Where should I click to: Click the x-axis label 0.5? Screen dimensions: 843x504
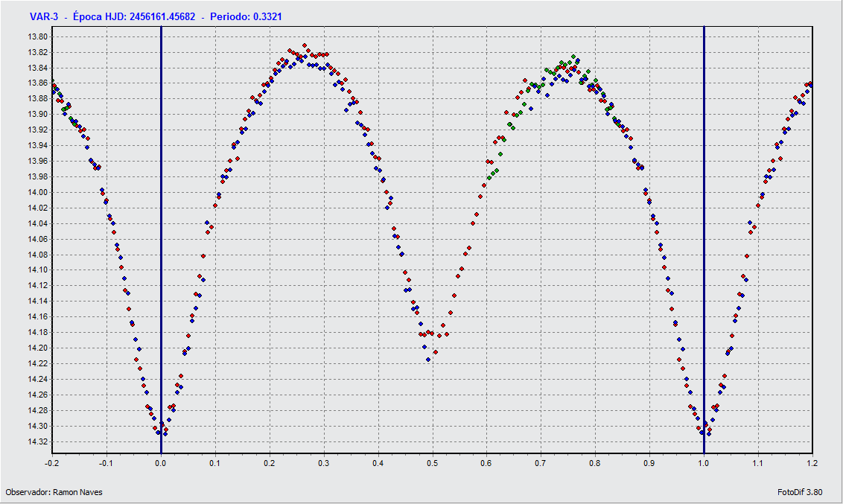coord(432,463)
